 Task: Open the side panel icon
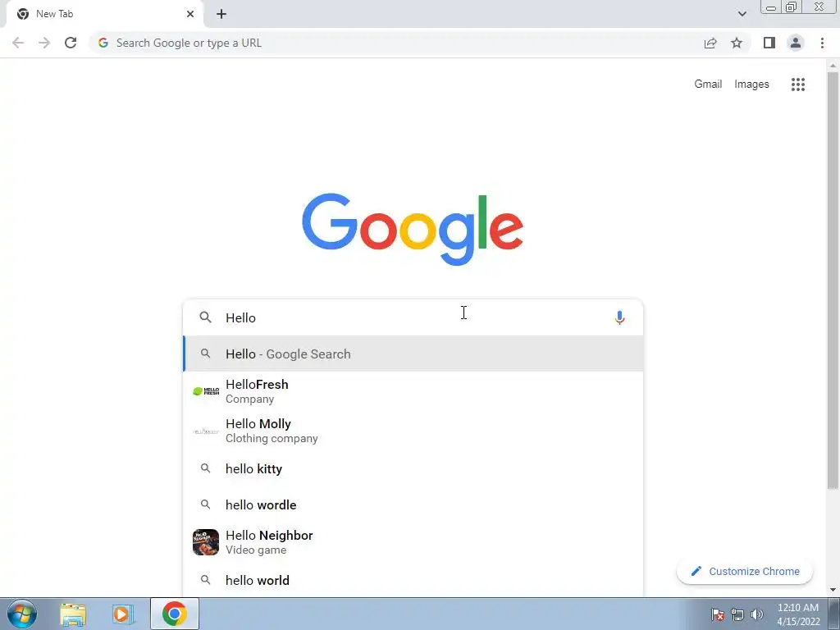(x=769, y=43)
